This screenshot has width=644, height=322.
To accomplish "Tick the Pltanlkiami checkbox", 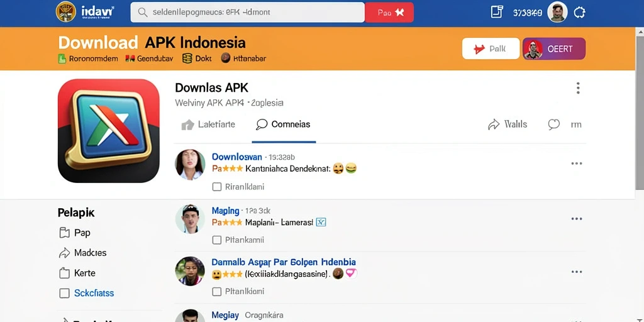I will 216,292.
